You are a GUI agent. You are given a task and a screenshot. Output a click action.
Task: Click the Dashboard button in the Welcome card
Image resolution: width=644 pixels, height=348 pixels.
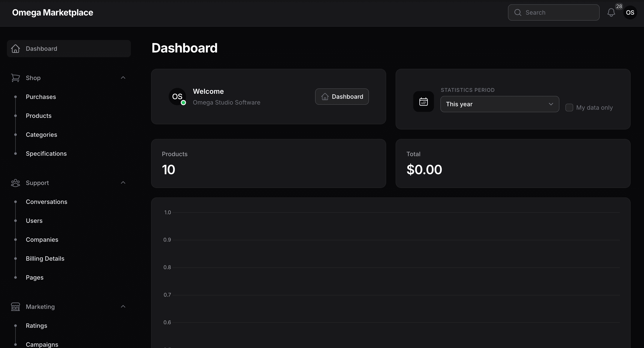point(342,97)
